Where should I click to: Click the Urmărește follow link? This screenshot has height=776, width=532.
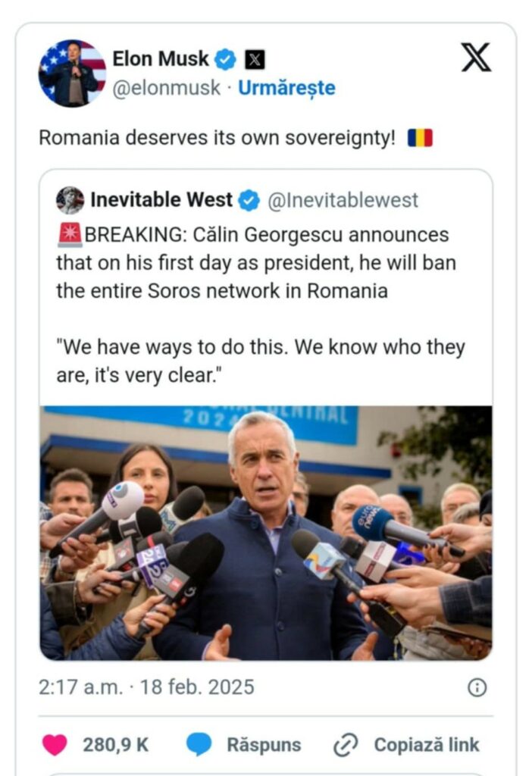[x=286, y=88]
